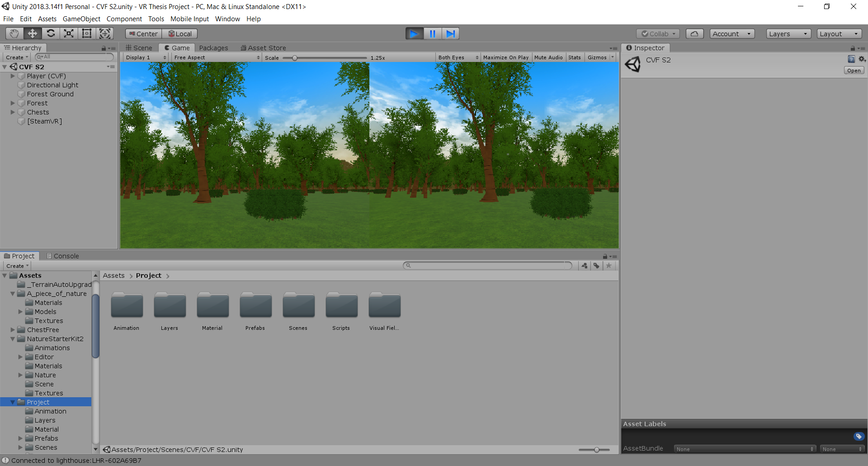Select the Rotate tool
Viewport: 868px width, 466px height.
pos(51,33)
